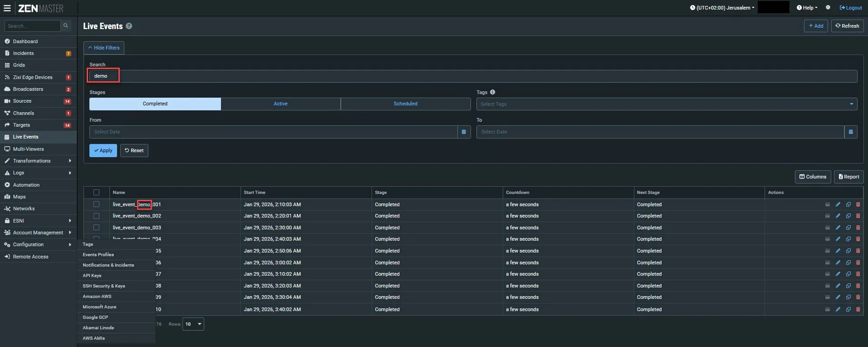Delete the event starting 3:40:02 AM
868x347 pixels.
[x=858, y=309]
